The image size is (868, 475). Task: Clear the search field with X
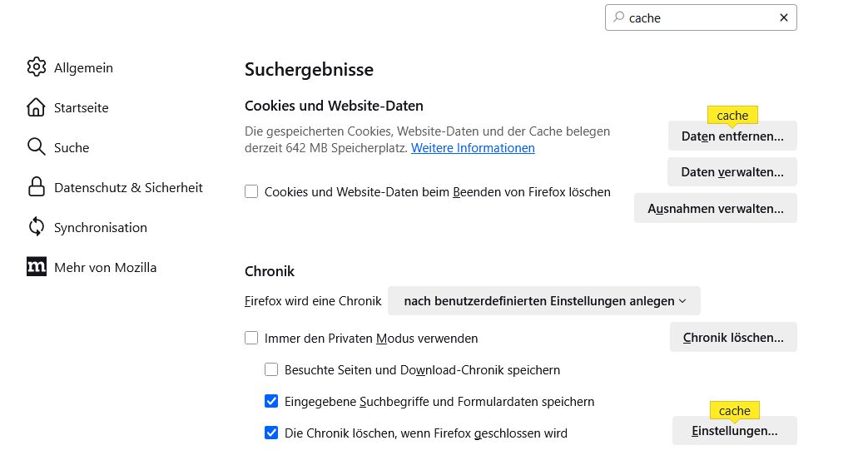pos(784,17)
